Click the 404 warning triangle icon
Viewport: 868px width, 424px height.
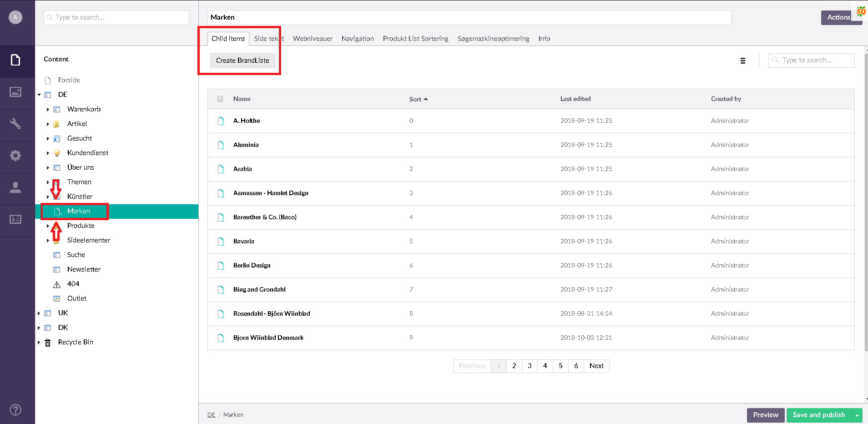[57, 284]
